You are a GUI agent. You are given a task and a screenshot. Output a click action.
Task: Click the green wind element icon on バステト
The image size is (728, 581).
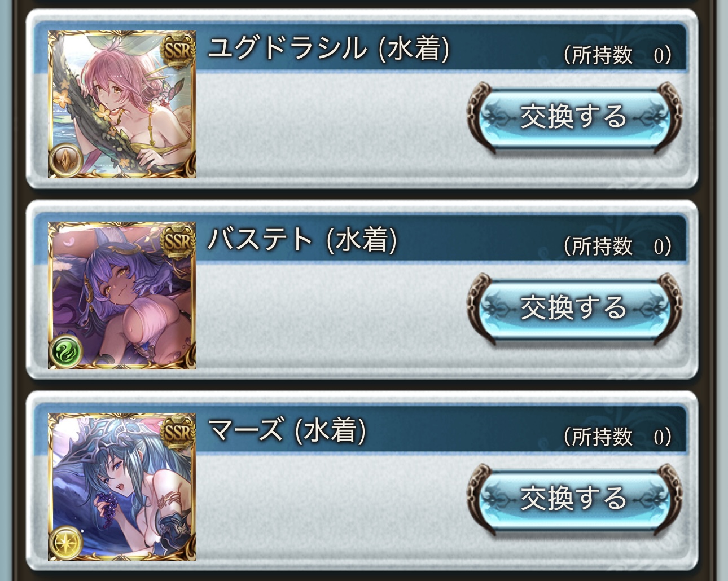click(x=67, y=351)
